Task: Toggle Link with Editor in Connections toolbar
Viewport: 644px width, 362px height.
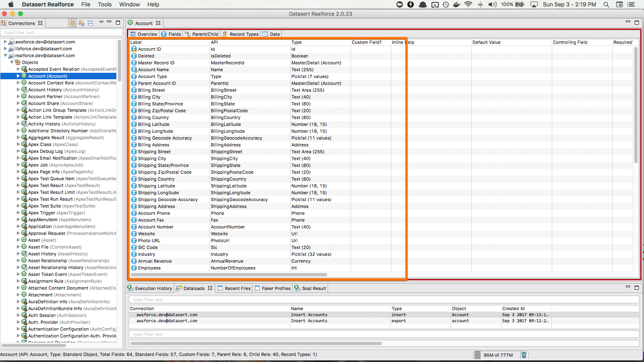Action: click(72, 23)
